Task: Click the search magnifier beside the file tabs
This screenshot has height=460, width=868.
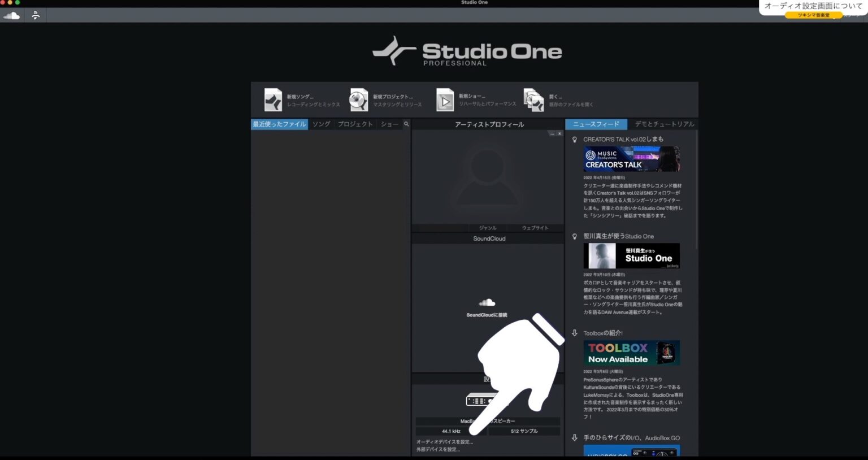Action: click(406, 124)
